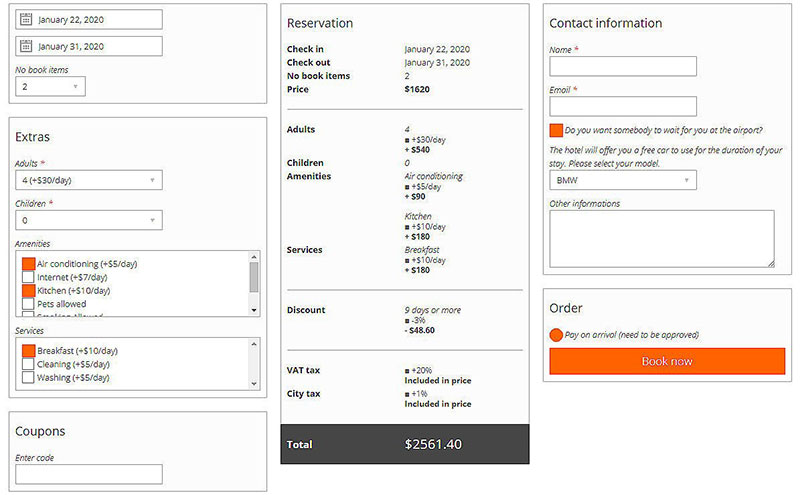
Task: Click the Total amount $2561.40
Action: (x=433, y=444)
